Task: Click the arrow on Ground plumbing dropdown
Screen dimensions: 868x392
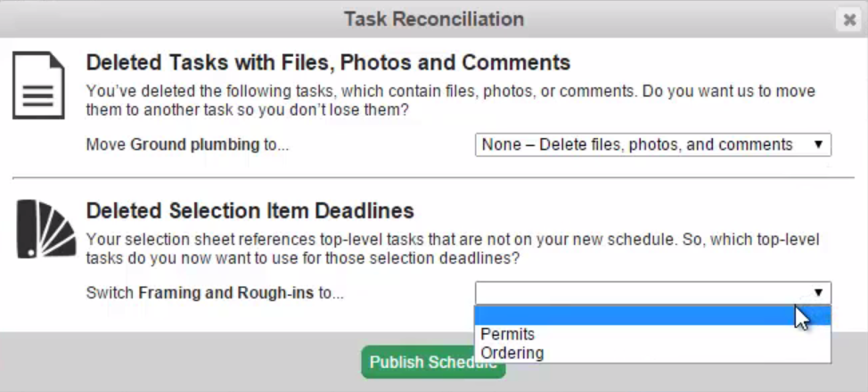Action: point(818,145)
